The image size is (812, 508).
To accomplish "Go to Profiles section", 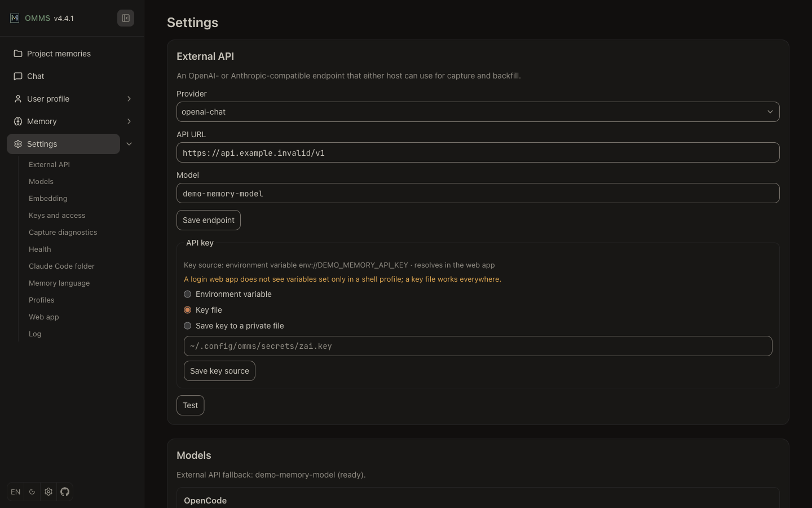I will 42,300.
